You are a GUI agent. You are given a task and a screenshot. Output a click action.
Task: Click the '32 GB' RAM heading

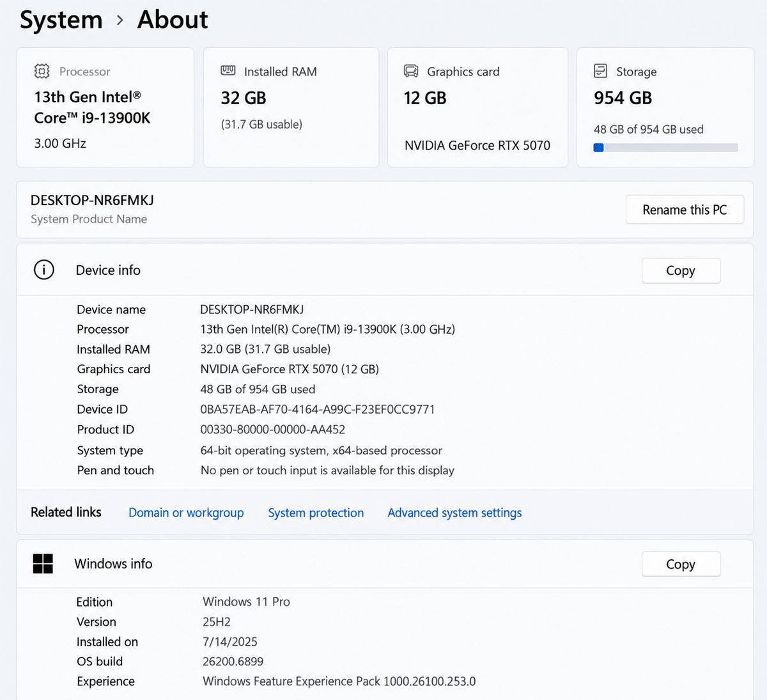[x=244, y=98]
